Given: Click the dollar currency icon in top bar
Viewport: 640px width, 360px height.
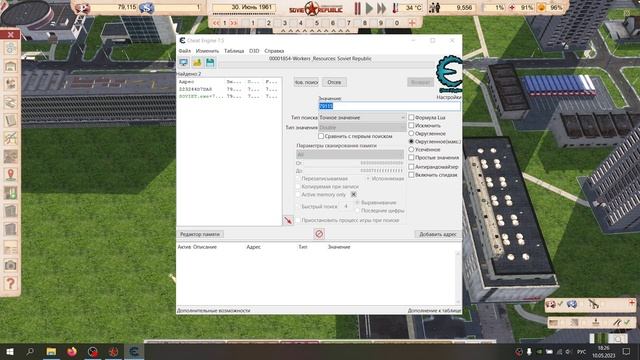Looking at the screenshot, I should pyautogui.click(x=146, y=8).
